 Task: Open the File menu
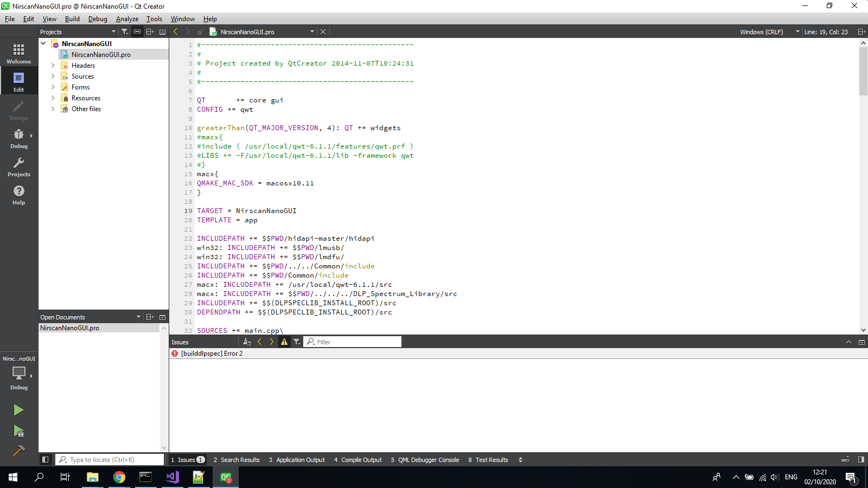10,18
